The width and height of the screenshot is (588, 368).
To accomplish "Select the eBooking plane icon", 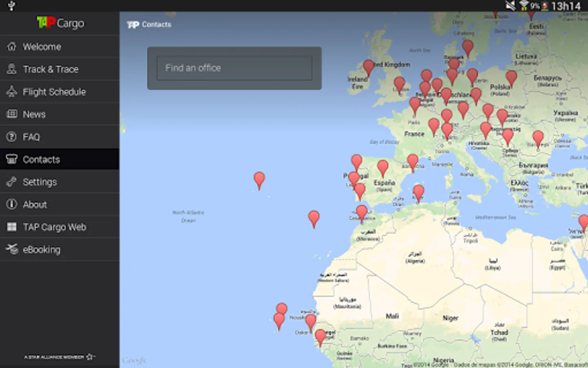I will (x=12, y=249).
